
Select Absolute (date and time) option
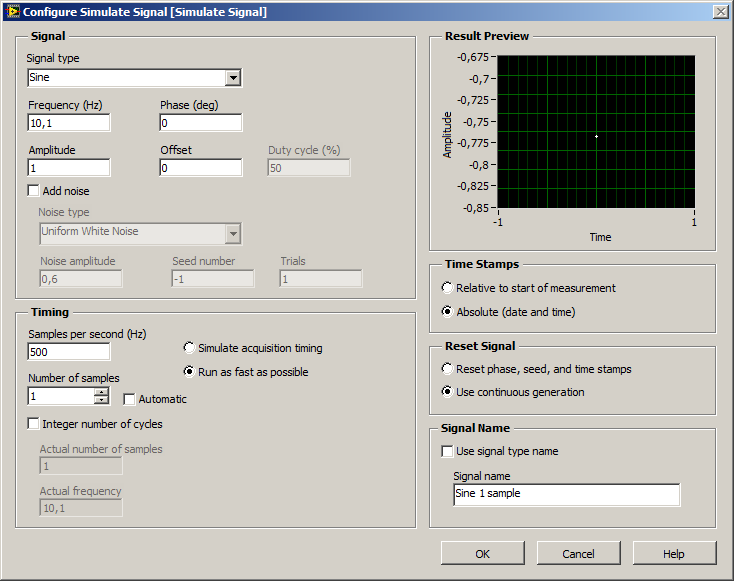point(448,311)
